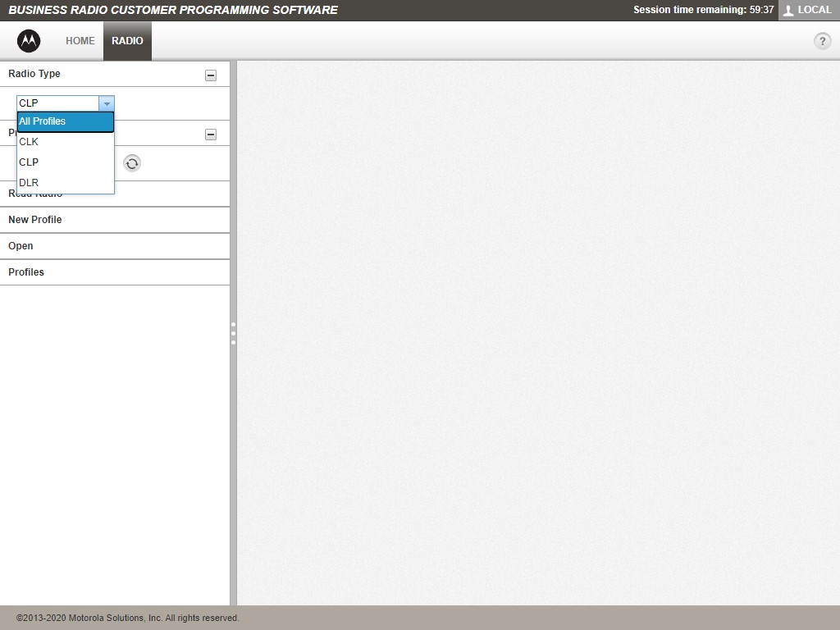Screen dimensions: 840x630
Task: Open the help question mark icon
Action: pos(822,41)
